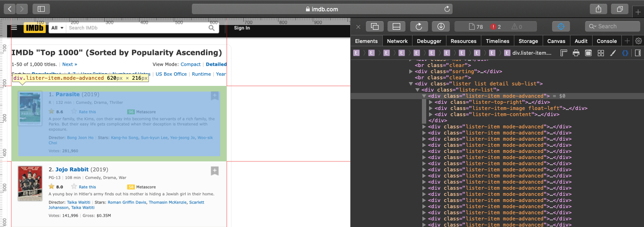This screenshot has height=227, width=644.
Task: Switch to the Network tab
Action: click(x=397, y=41)
